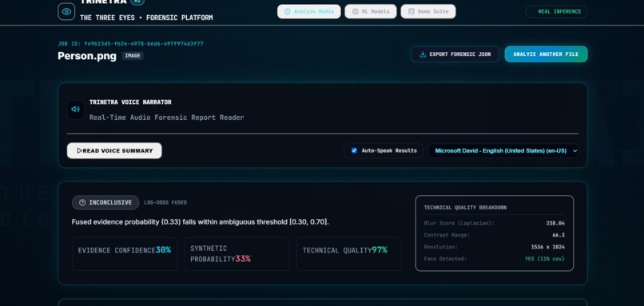Image resolution: width=644 pixels, height=306 pixels.
Task: Click the Trinetra eye logo icon
Action: pyautogui.click(x=66, y=11)
